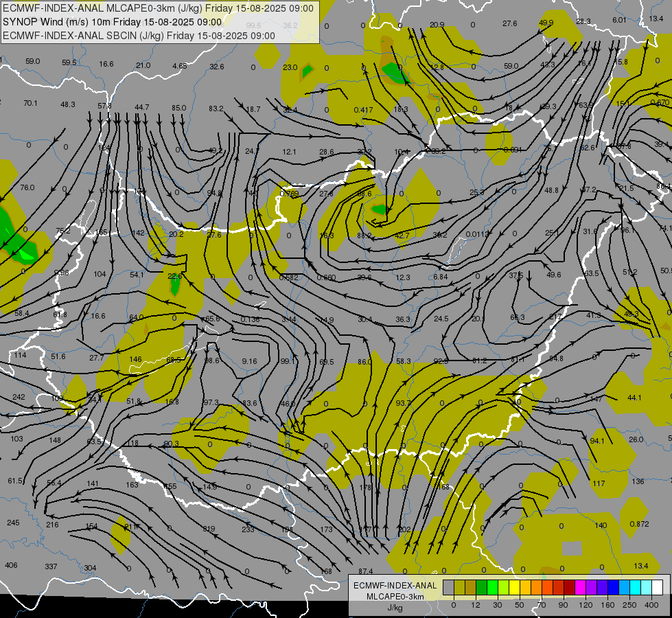Click the map value '6.84'
This screenshot has width=672, height=618.
point(440,277)
